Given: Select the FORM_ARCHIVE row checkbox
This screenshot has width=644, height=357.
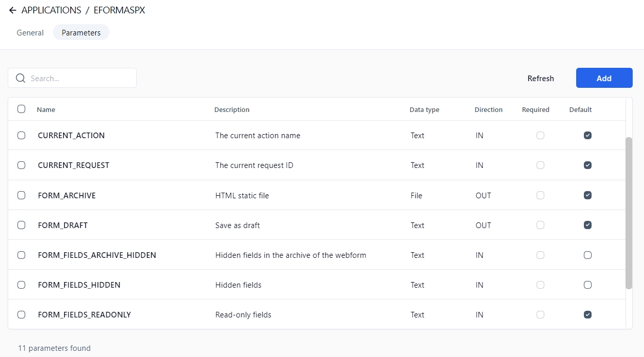Looking at the screenshot, I should [21, 195].
